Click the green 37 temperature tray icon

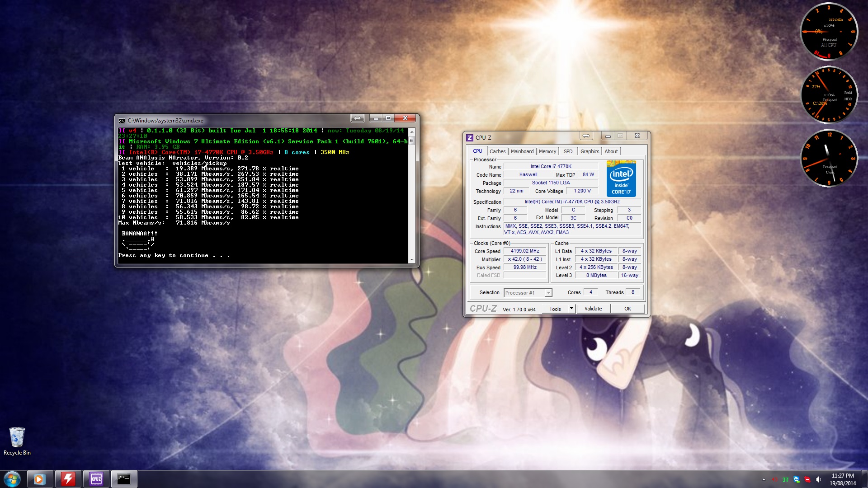click(785, 479)
